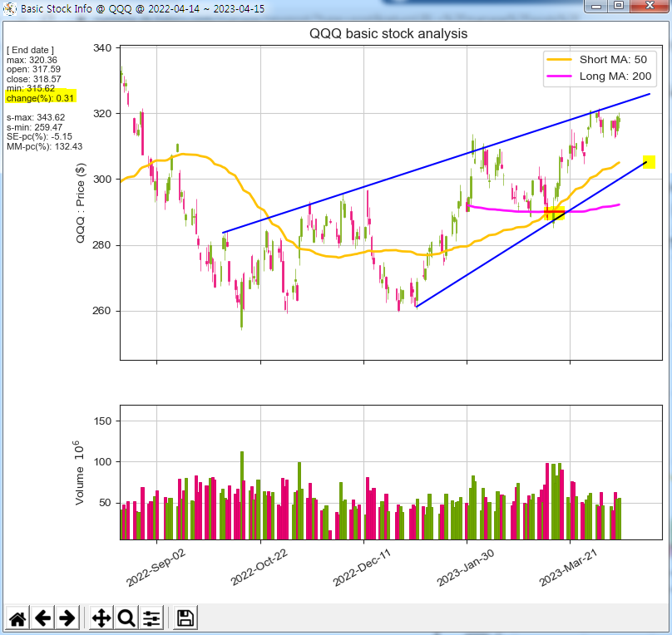Click the "QQQ basic stock analysis" chart title

388,33
